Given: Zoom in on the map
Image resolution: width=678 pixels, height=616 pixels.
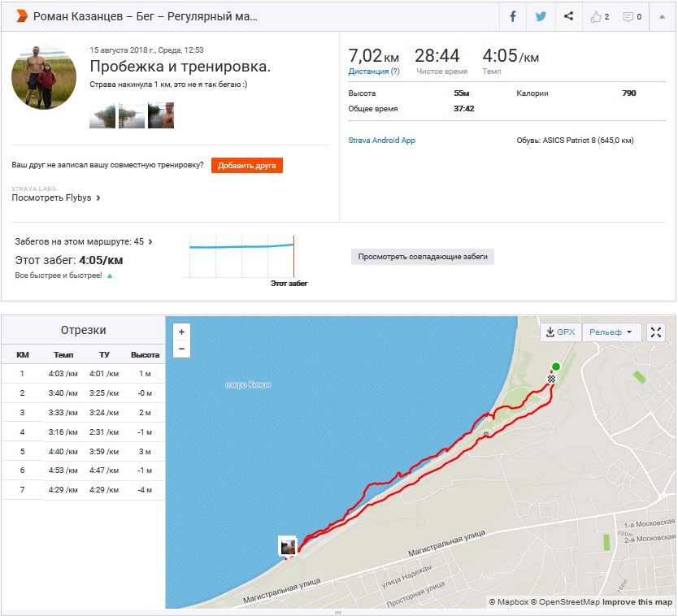Looking at the screenshot, I should 182,332.
